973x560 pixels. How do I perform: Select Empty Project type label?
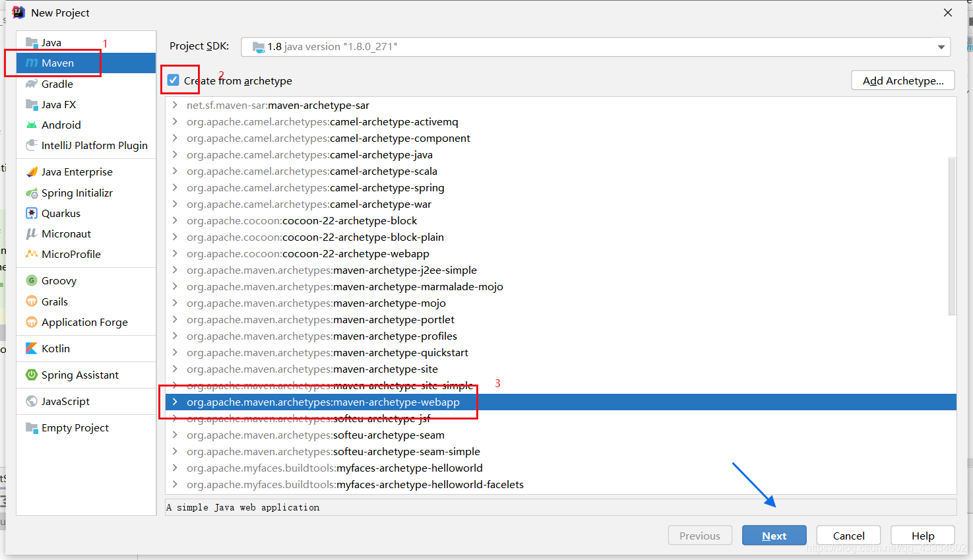click(x=75, y=427)
